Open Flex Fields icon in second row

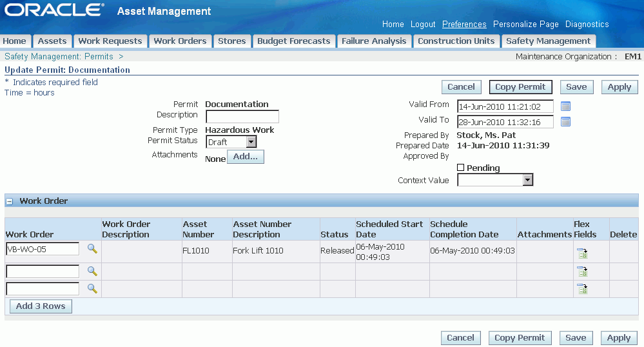[582, 272]
